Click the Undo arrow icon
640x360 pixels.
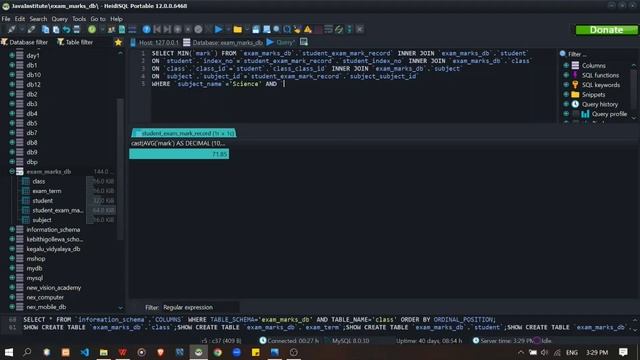66,29
